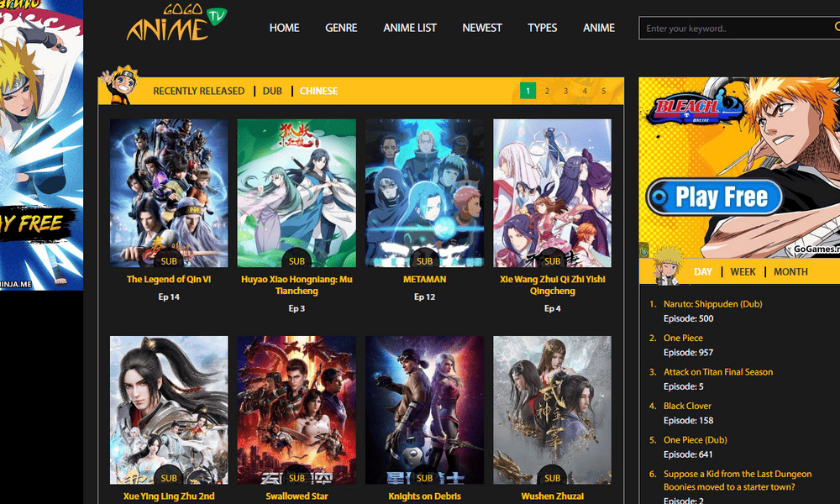This screenshot has width=840, height=504.
Task: Switch to the RECENTLY RELEASED tab
Action: [199, 91]
